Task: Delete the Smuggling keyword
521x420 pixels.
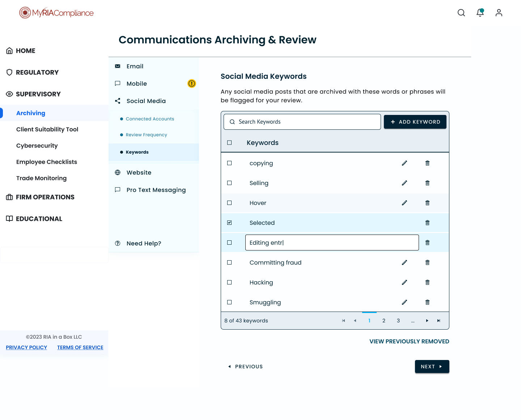Action: click(x=427, y=302)
